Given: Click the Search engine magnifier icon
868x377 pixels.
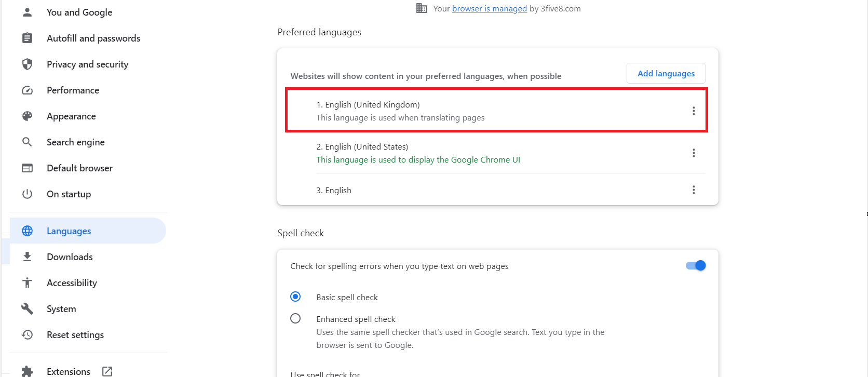Looking at the screenshot, I should click(x=27, y=142).
